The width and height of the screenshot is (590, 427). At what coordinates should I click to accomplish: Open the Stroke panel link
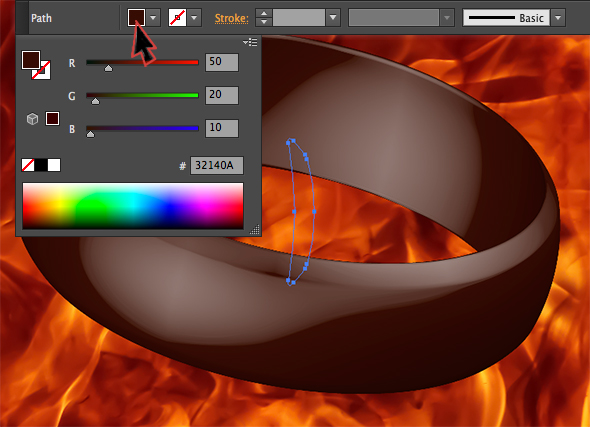[231, 18]
